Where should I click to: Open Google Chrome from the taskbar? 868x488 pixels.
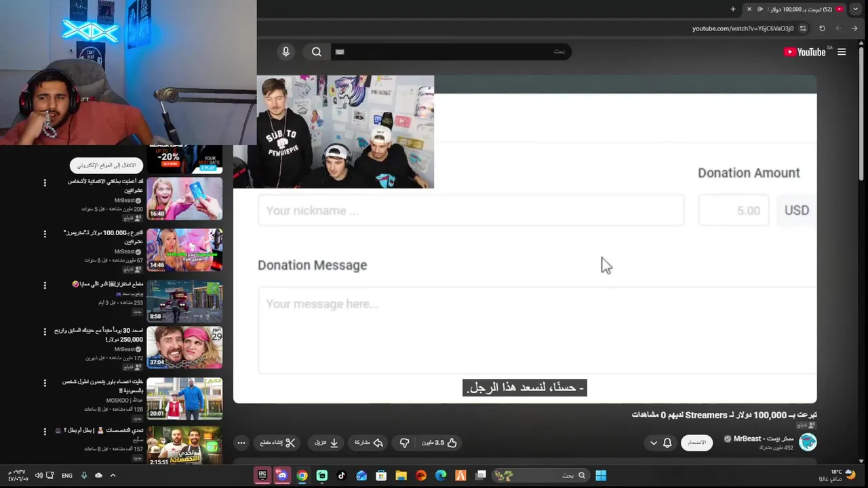tap(302, 476)
